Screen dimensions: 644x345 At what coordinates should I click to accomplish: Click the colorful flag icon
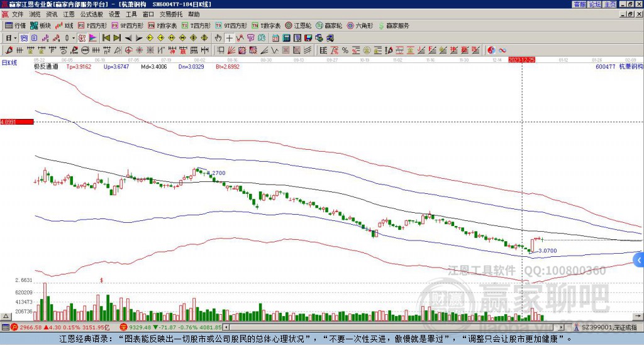[93, 38]
